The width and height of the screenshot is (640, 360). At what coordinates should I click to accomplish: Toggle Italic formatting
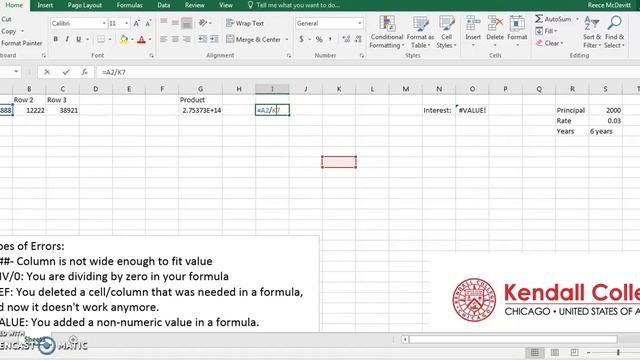click(x=67, y=39)
